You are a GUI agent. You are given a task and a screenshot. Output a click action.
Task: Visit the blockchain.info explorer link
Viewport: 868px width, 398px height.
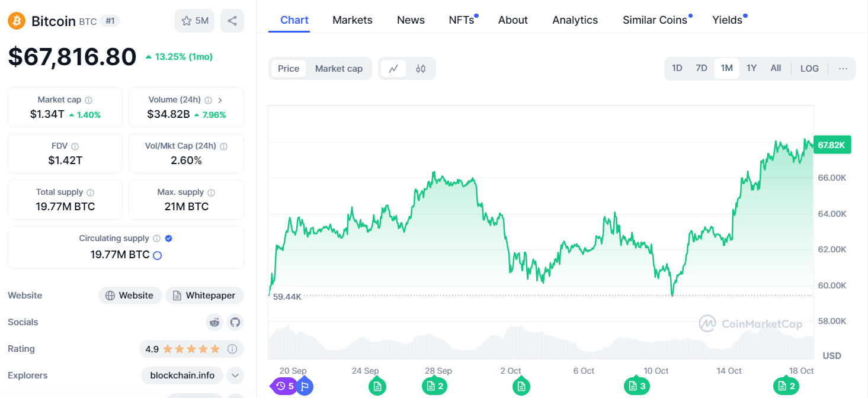pyautogui.click(x=182, y=375)
